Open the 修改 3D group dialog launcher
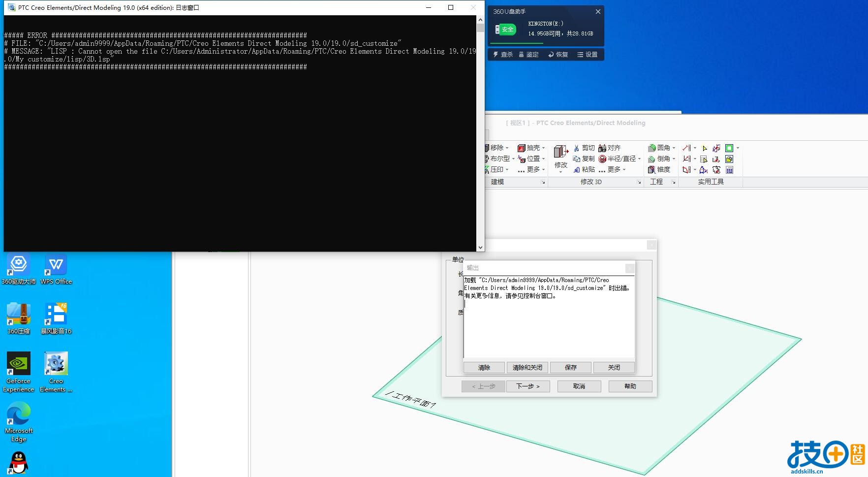The height and width of the screenshot is (477, 868). [x=639, y=183]
